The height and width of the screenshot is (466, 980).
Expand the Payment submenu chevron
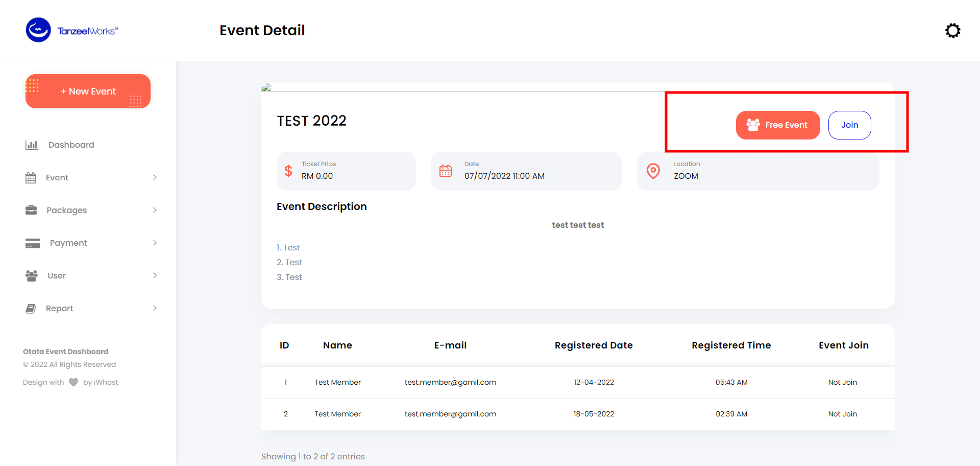(155, 243)
